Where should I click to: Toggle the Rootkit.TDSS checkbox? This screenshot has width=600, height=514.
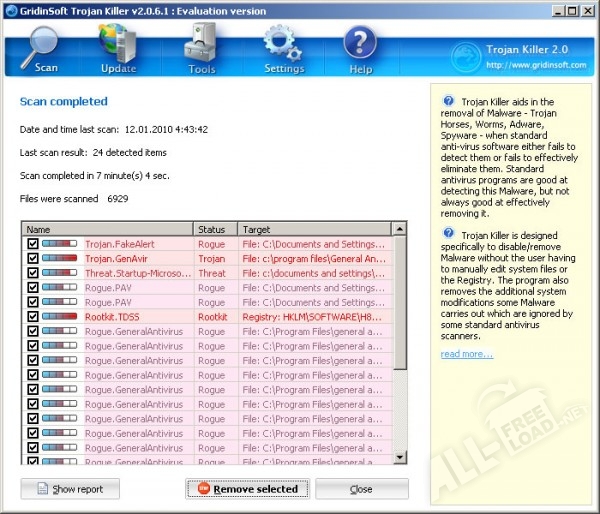pos(33,316)
